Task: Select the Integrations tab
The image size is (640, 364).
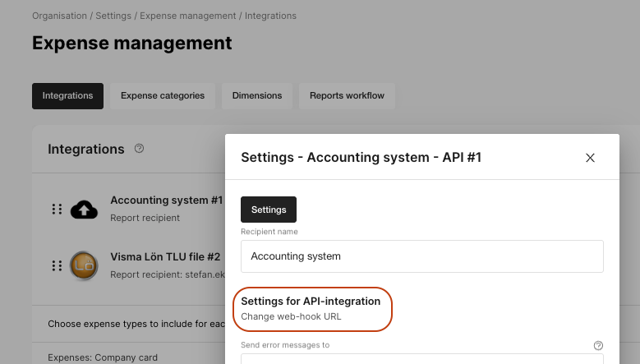Action: [x=67, y=96]
